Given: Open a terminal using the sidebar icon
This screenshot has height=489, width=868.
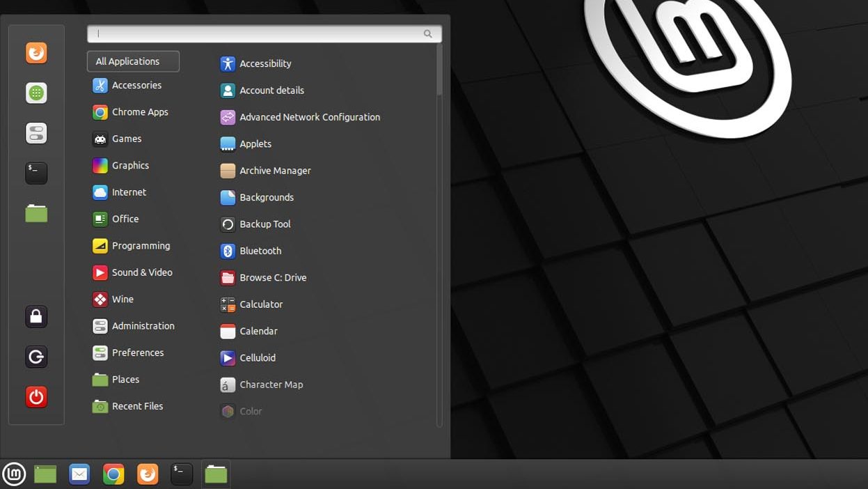Looking at the screenshot, I should coord(35,173).
